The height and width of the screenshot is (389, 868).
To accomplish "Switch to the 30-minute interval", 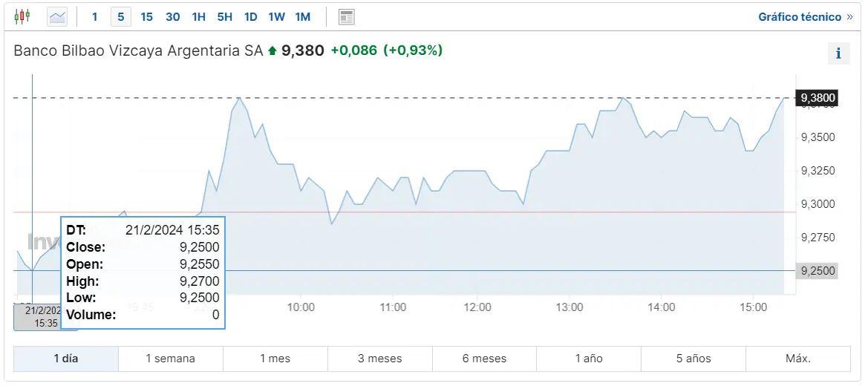I will pos(172,16).
